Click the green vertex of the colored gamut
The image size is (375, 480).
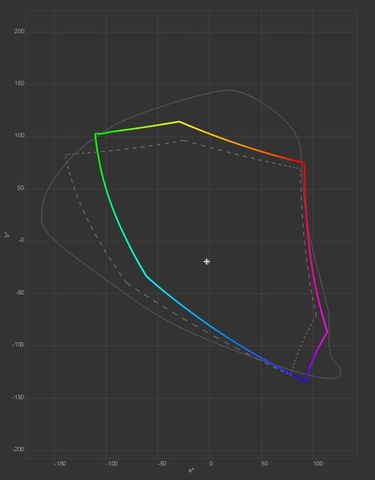tap(96, 134)
